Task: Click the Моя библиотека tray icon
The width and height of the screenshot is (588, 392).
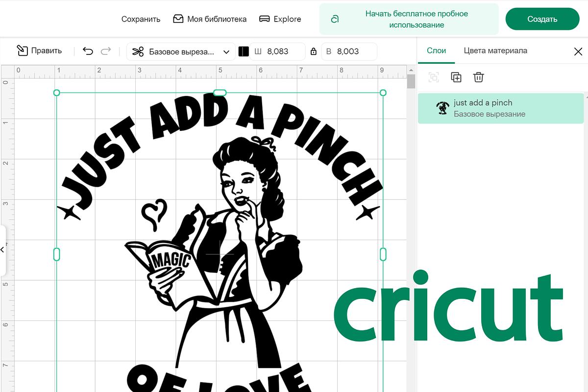Action: pos(178,19)
